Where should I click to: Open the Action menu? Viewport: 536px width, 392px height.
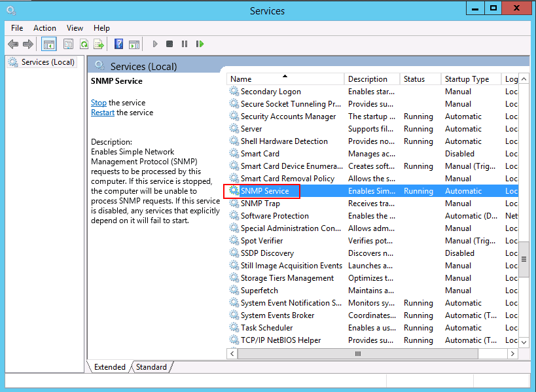(x=45, y=28)
